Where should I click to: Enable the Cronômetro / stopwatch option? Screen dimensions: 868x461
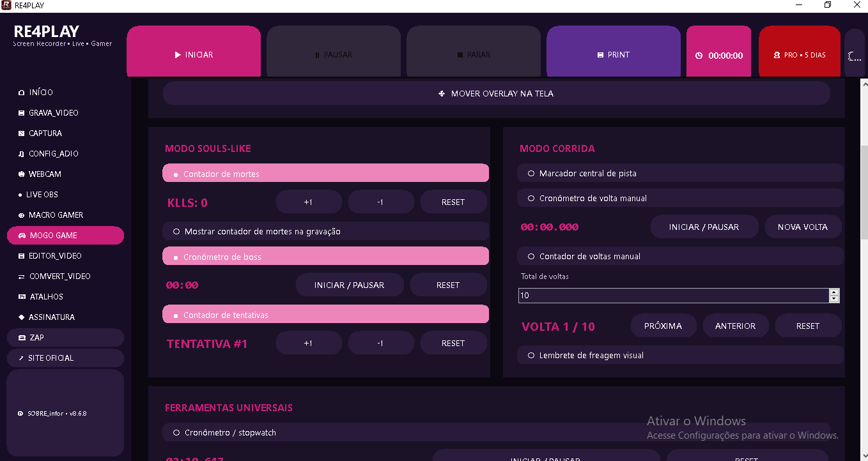tap(496, 432)
